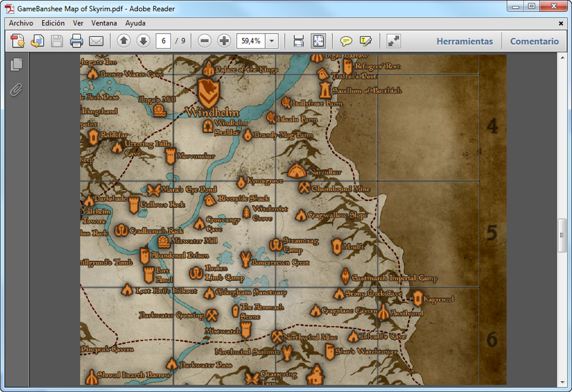Toggle read mode fullscreen icon
572x392 pixels.
tap(394, 41)
